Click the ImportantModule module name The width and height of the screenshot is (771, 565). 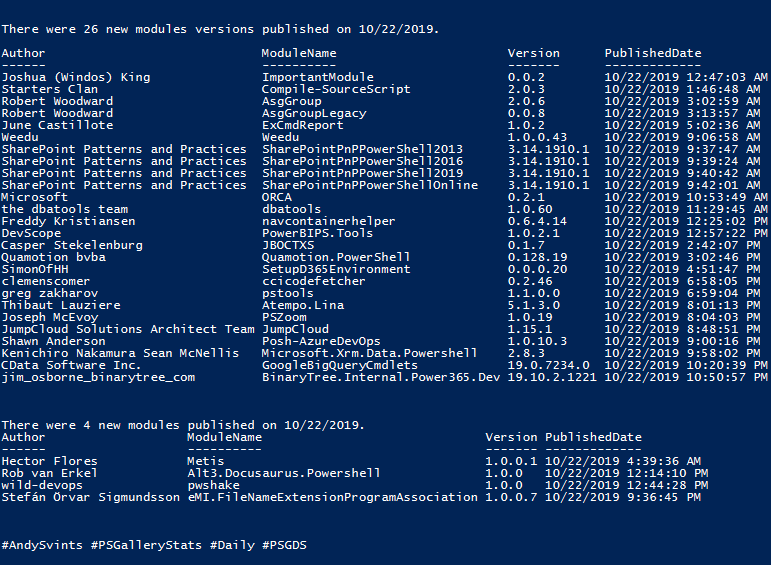pyautogui.click(x=318, y=77)
